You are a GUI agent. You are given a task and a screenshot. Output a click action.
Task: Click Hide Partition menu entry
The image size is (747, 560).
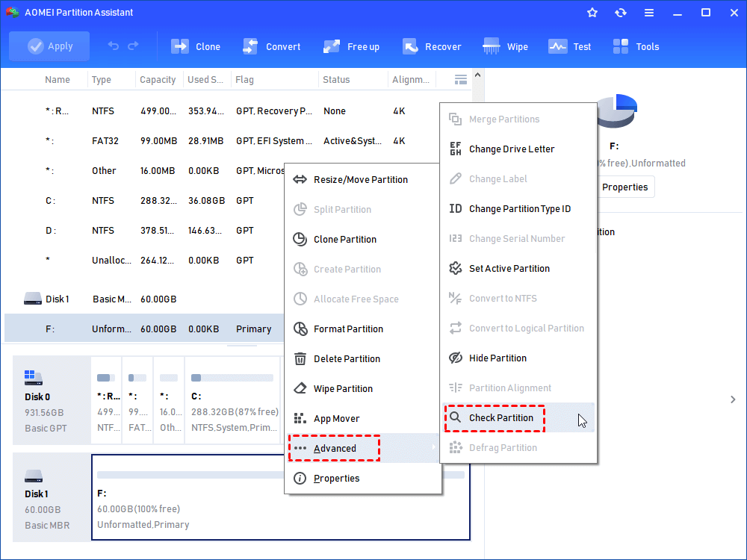tap(498, 358)
